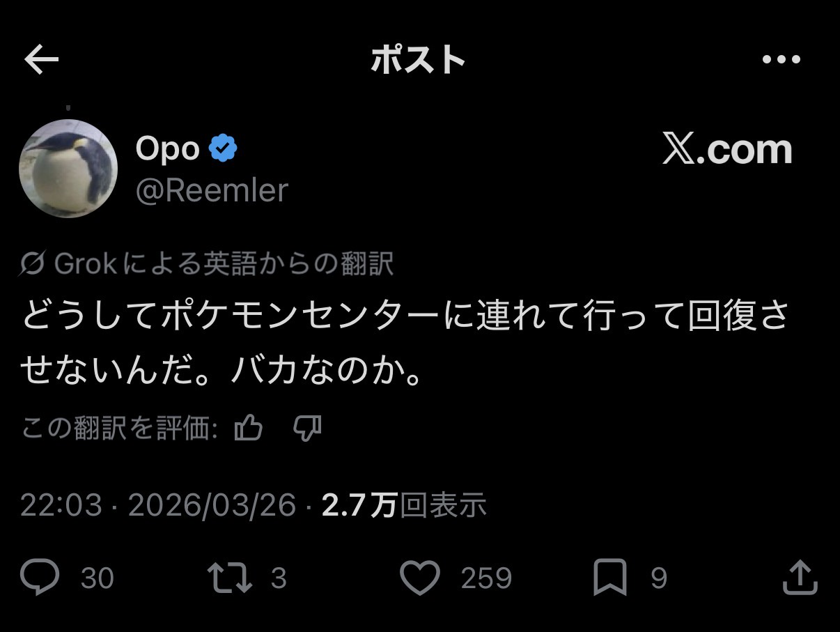This screenshot has height=632, width=840.
Task: Go back using the left arrow
Action: click(x=41, y=61)
